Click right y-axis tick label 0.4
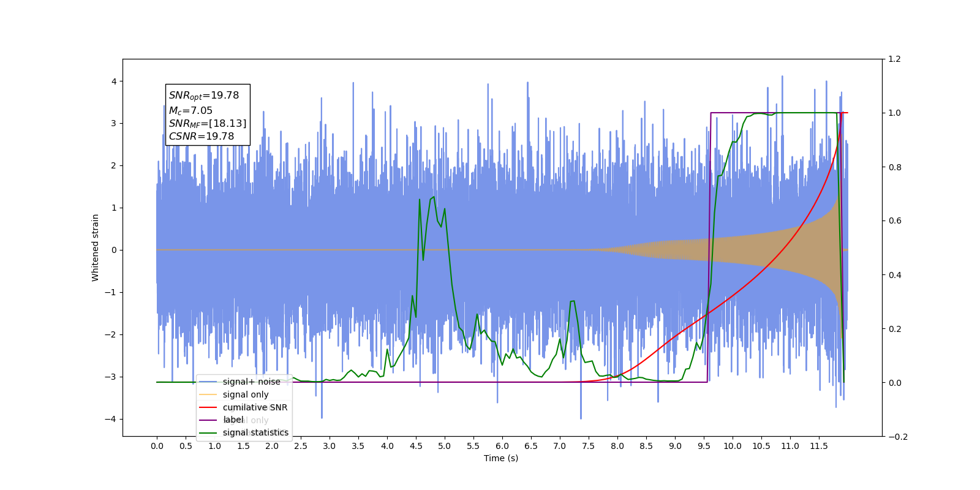This screenshot has height=490, width=980. pyautogui.click(x=895, y=275)
